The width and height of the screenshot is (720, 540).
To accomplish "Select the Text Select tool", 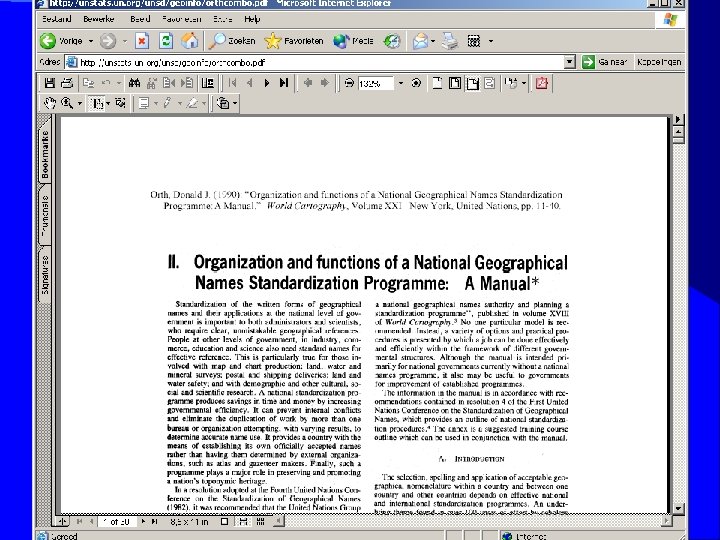I will click(x=96, y=103).
